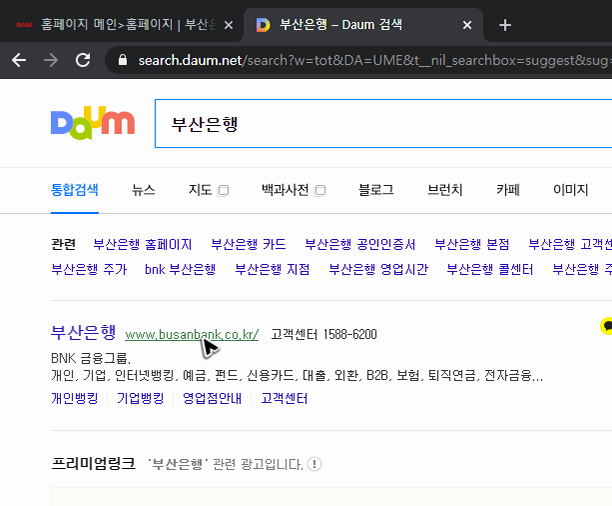
Task: Click the yellow chat bubble icon
Action: 607,326
